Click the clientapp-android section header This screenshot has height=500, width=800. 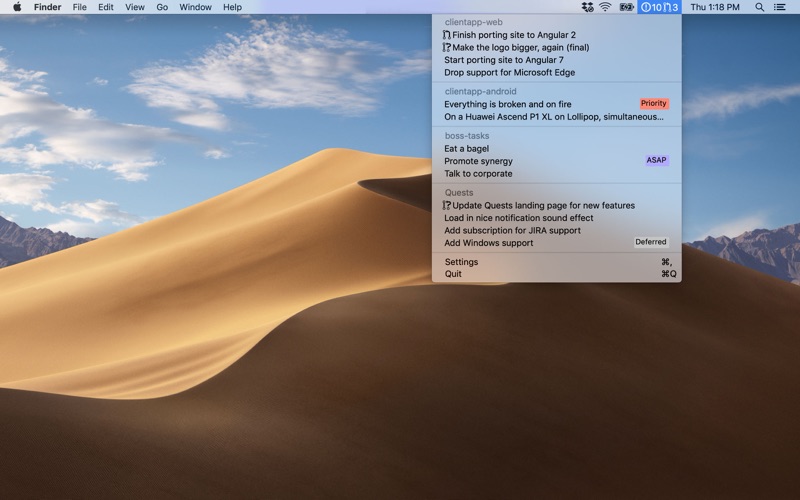(480, 91)
